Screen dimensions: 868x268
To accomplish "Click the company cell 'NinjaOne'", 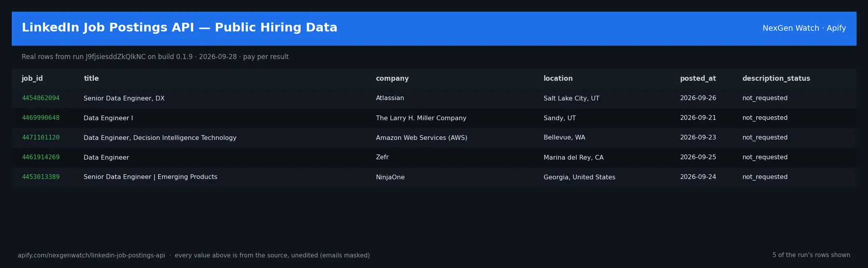I will click(x=390, y=177).
